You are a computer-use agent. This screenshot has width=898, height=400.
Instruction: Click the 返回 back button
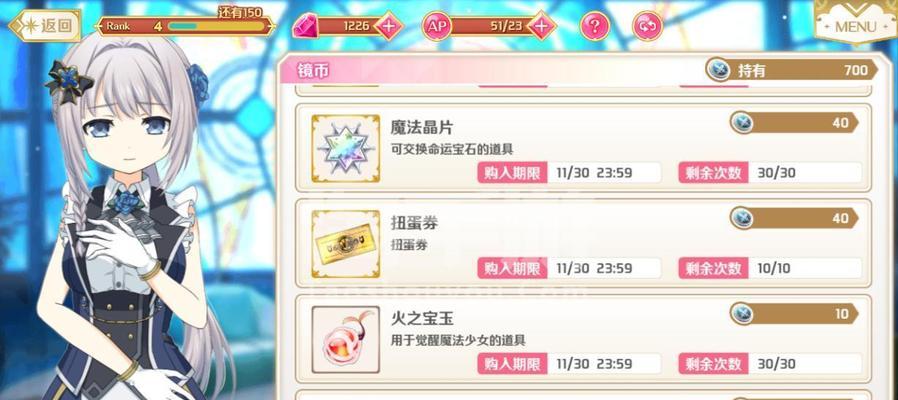[x=45, y=26]
